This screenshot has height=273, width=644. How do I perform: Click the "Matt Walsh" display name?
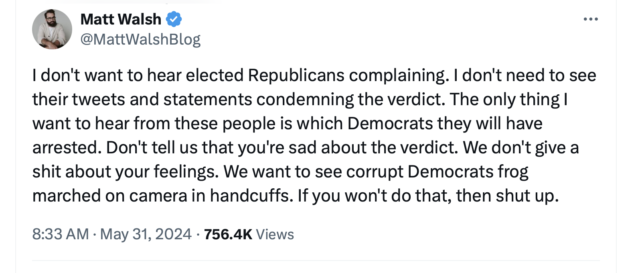(121, 19)
